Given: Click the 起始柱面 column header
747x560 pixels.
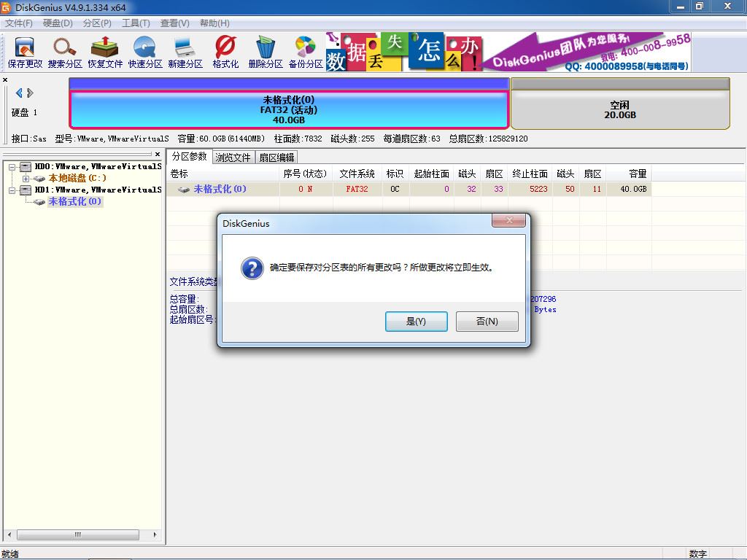Looking at the screenshot, I should tap(431, 174).
